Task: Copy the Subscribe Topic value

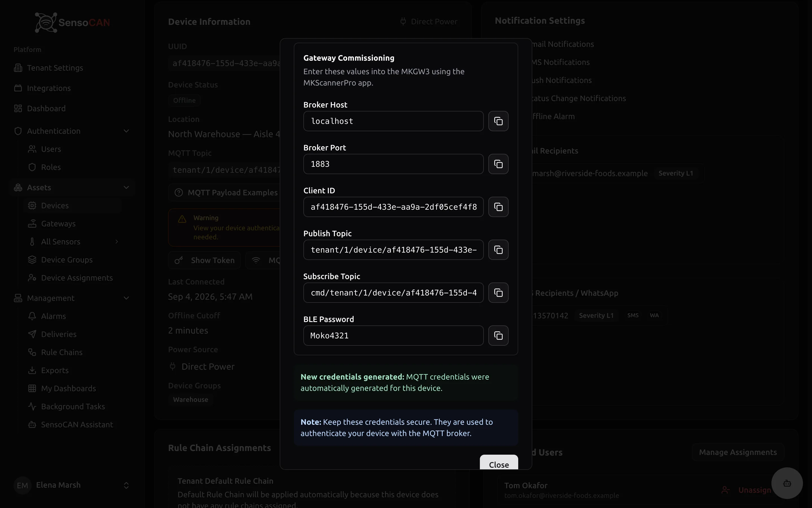Action: point(498,293)
